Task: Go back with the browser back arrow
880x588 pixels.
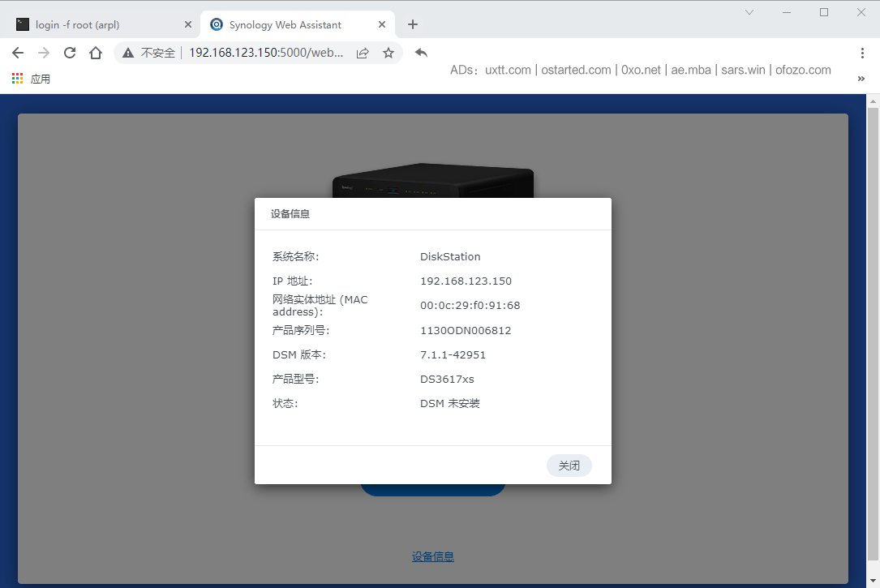Action: coord(18,53)
